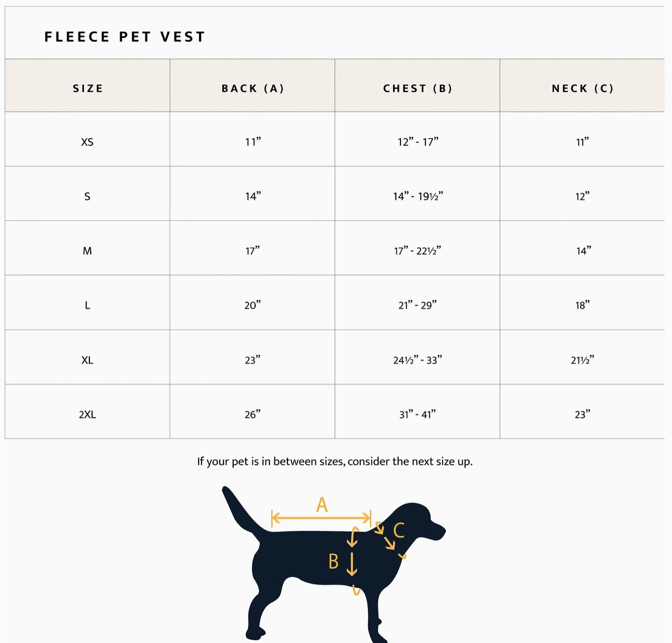The image size is (672, 643).
Task: Click the M size chest value 17" - 22½"
Action: pyautogui.click(x=417, y=251)
